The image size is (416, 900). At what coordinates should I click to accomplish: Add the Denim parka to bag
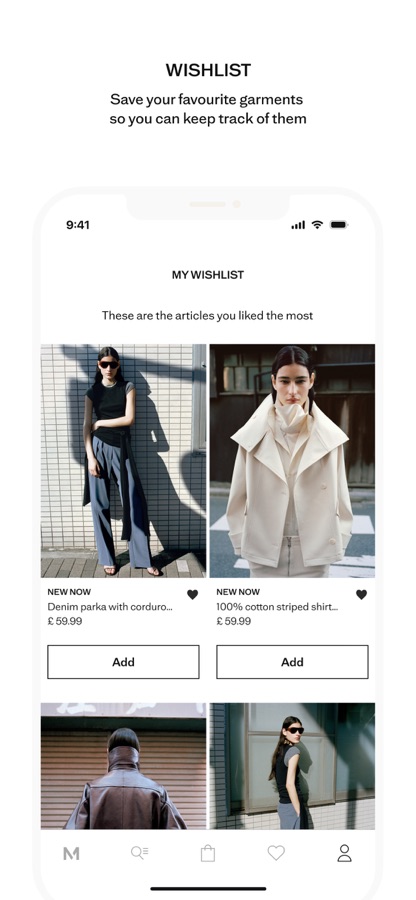pyautogui.click(x=123, y=662)
